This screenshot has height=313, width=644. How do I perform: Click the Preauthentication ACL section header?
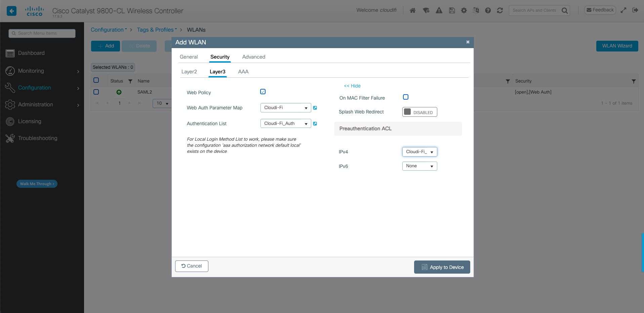coord(398,129)
